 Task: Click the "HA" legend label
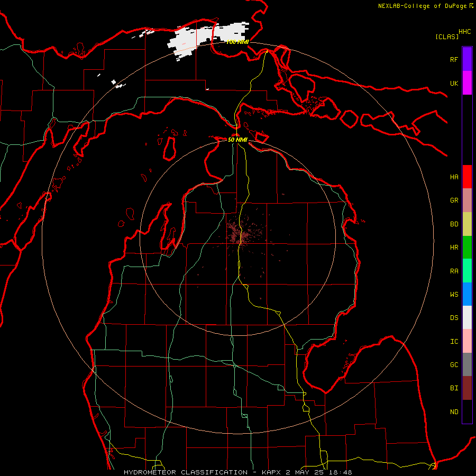pyautogui.click(x=454, y=177)
